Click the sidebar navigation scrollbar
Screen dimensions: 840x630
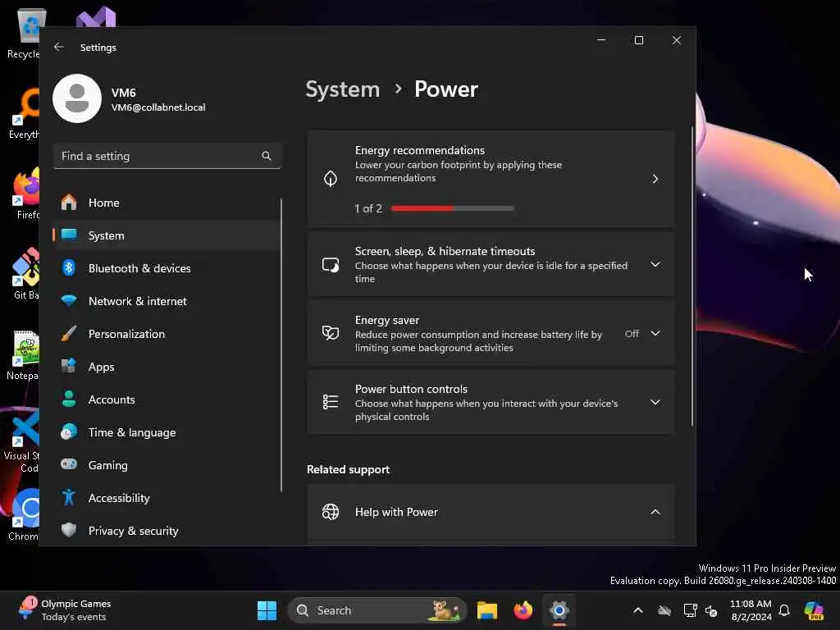281,345
